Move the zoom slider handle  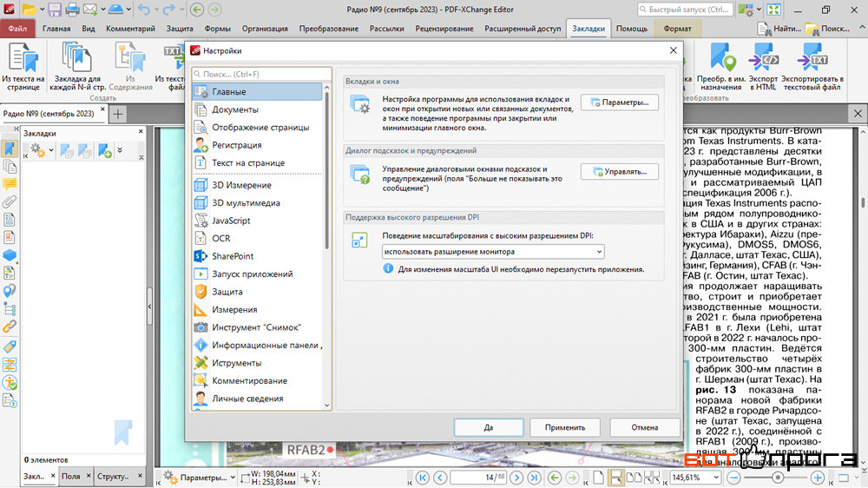(778, 477)
